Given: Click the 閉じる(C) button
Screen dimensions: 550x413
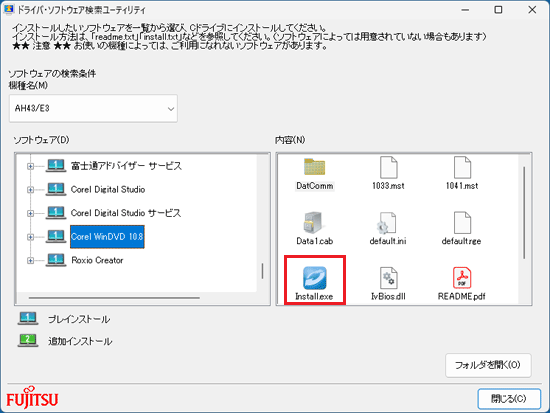Looking at the screenshot, I should (509, 399).
